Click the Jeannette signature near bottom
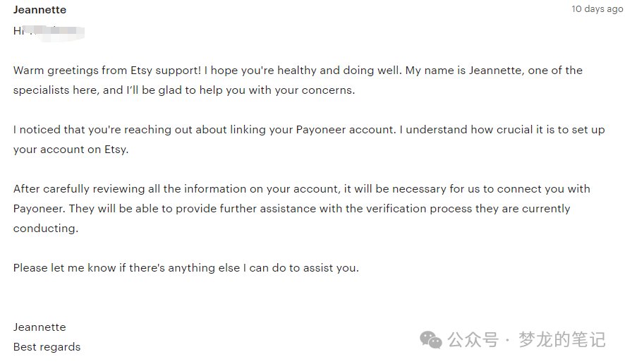Viewport: 625px width, 364px height. coord(40,327)
